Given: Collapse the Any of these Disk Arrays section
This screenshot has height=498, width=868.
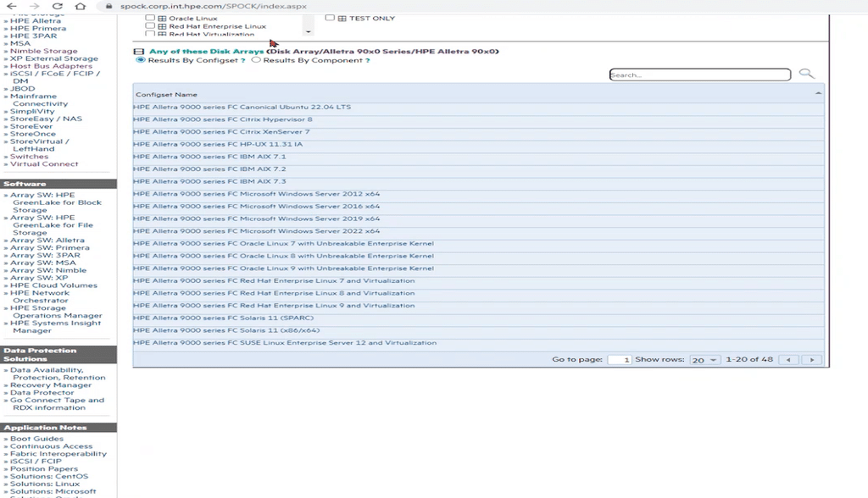Looking at the screenshot, I should pyautogui.click(x=139, y=52).
